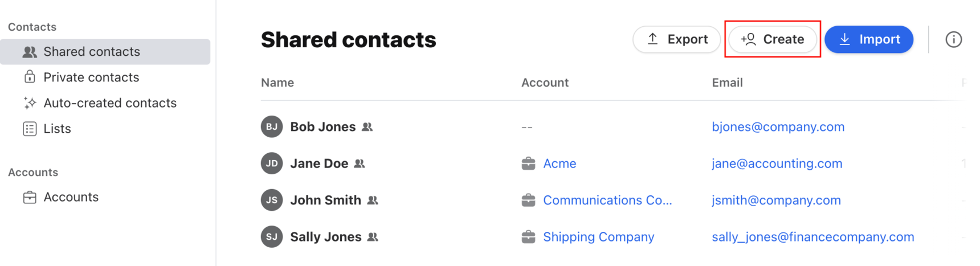
Task: Click the blue Import button
Action: 869,39
